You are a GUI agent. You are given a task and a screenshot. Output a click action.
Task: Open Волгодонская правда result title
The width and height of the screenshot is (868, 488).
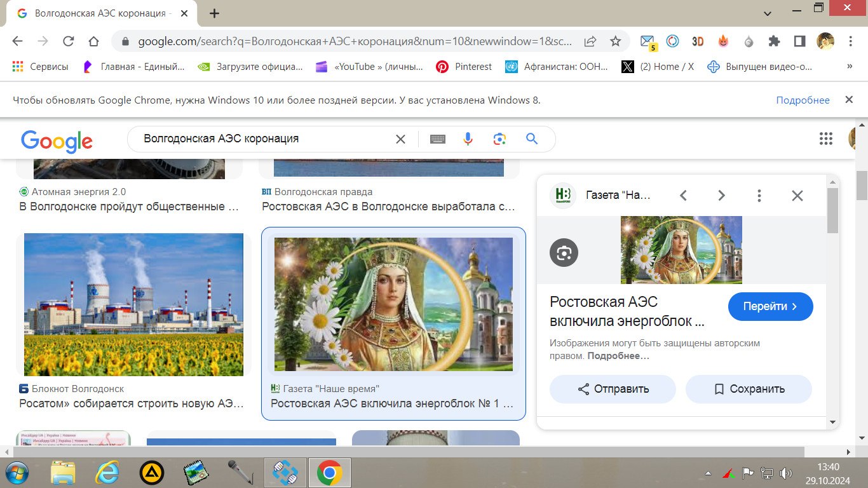388,207
